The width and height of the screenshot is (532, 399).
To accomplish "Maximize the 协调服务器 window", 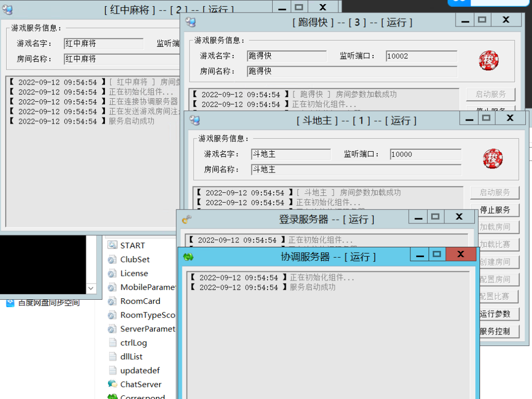I will (x=437, y=254).
